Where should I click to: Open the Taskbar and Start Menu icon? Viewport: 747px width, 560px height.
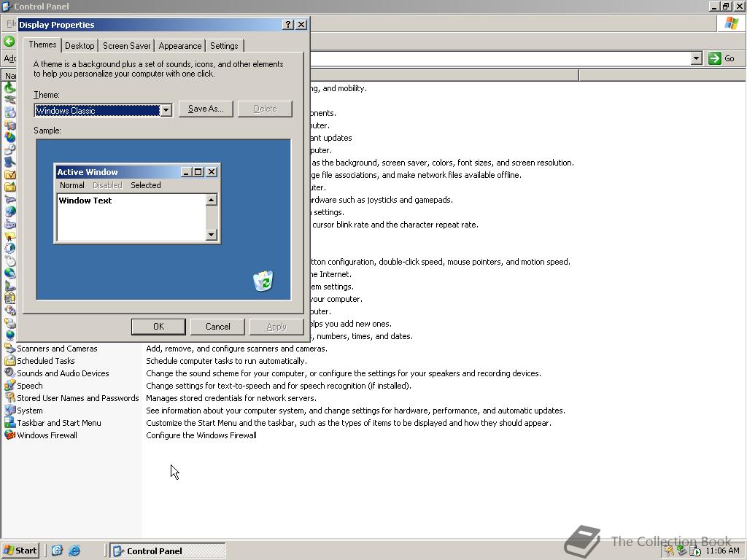pos(9,422)
